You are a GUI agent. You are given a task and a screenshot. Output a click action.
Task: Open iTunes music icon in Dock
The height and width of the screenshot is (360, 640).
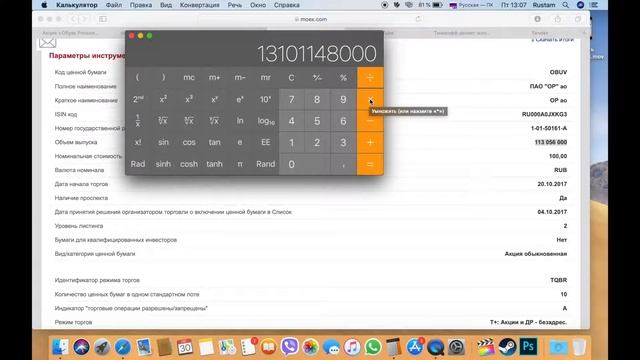click(x=352, y=347)
